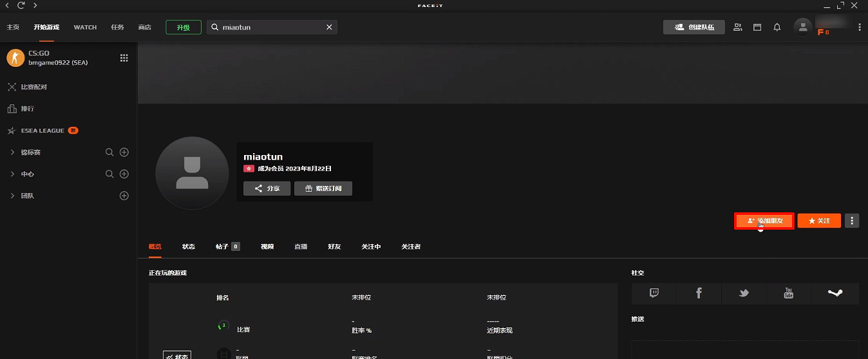Image resolution: width=868 pixels, height=359 pixels.
Task: Open the game grid apps icon
Action: (x=124, y=58)
